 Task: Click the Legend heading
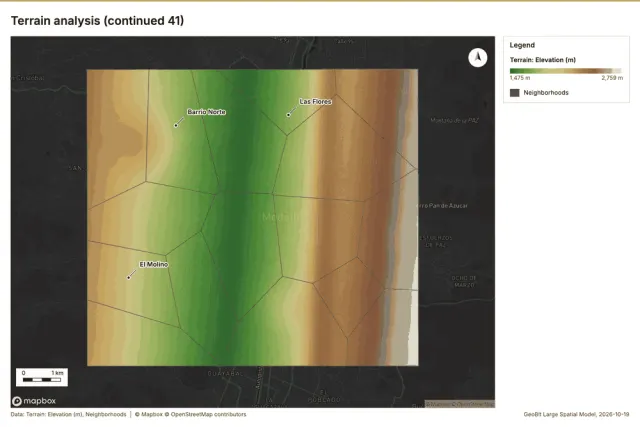tap(522, 45)
